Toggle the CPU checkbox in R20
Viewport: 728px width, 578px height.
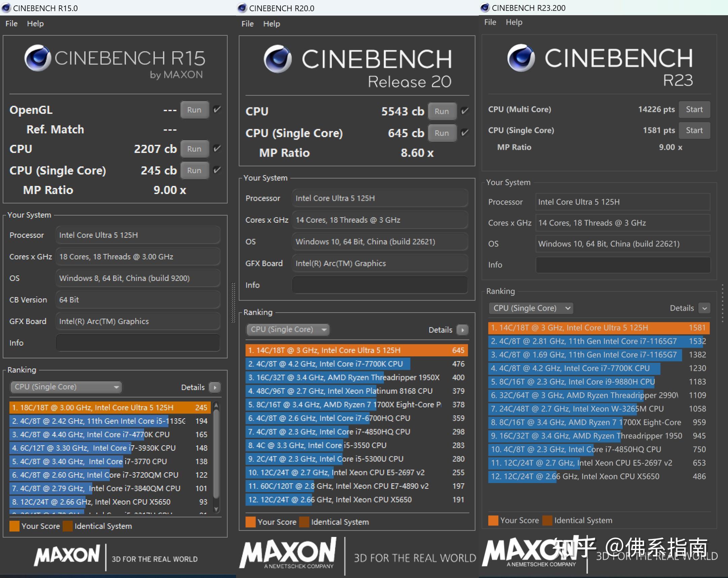coord(465,111)
